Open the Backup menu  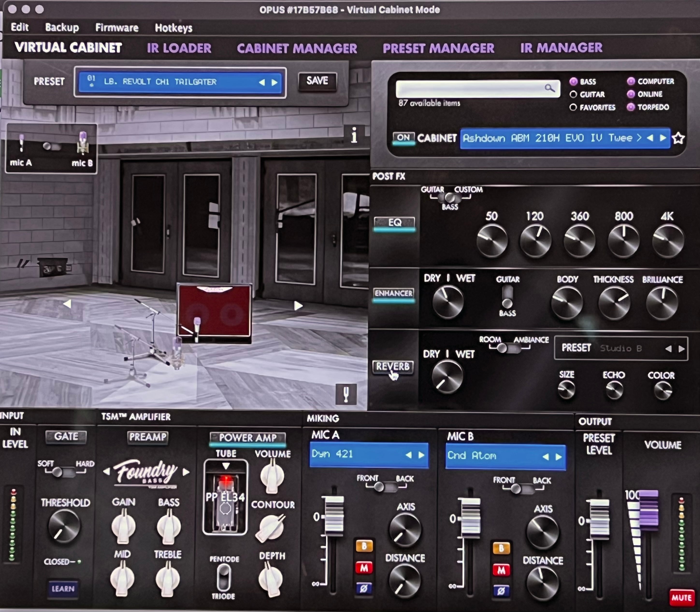[62, 27]
